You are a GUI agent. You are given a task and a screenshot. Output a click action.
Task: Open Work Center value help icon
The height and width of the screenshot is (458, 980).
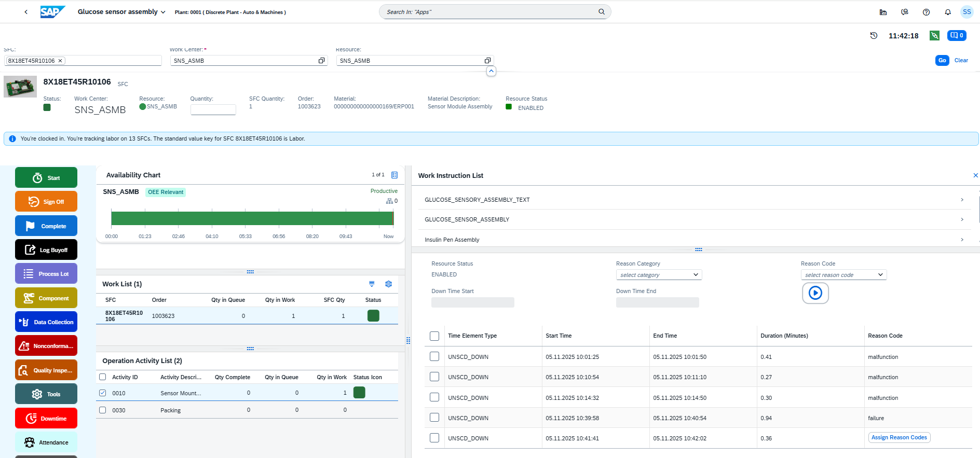pyautogui.click(x=321, y=61)
